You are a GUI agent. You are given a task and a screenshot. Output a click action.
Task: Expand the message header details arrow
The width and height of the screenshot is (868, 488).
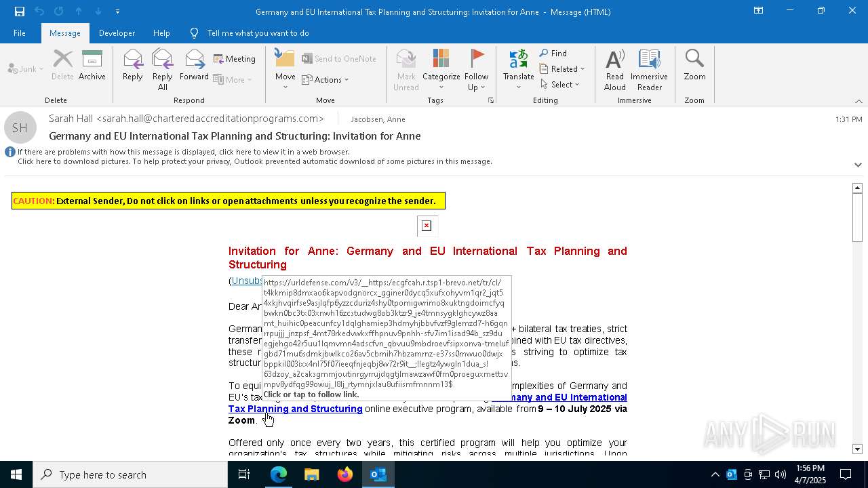[x=858, y=165]
